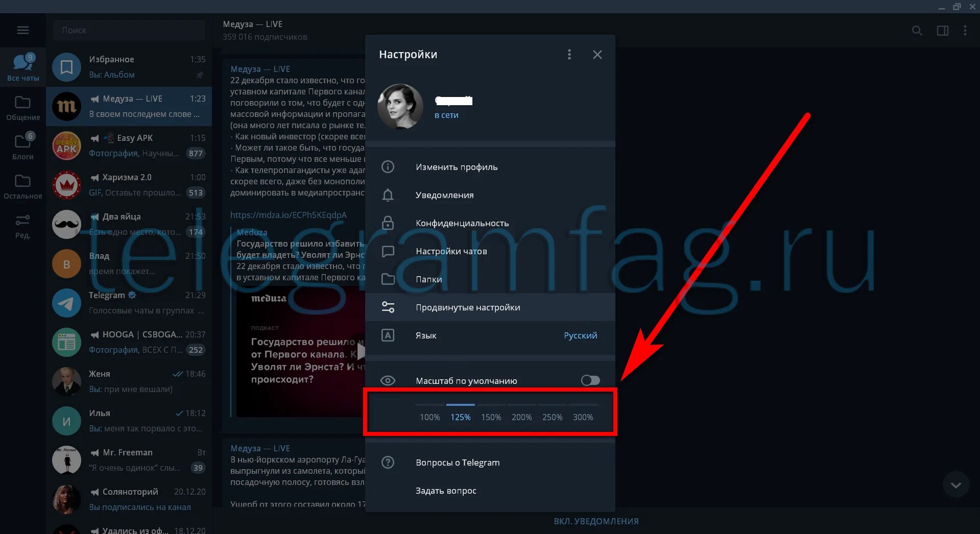Open the HOOGA | CSBOGA channel
The width and height of the screenshot is (980, 534).
click(129, 342)
